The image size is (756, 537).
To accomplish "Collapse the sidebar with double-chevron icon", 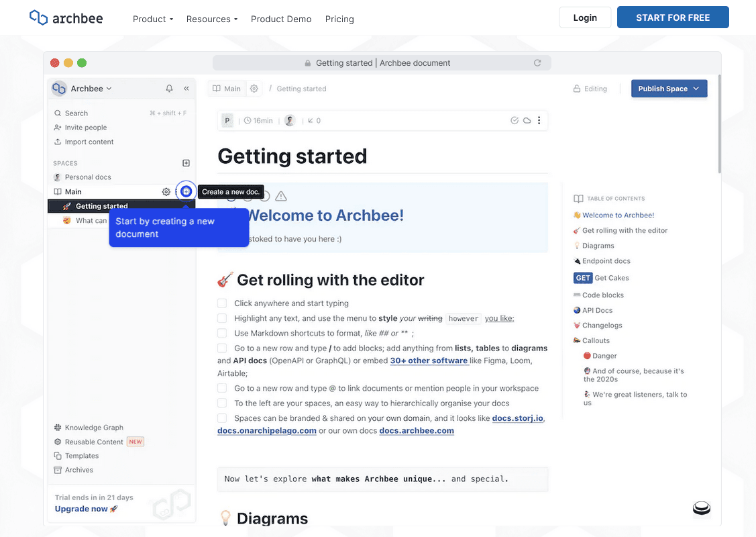I will pyautogui.click(x=186, y=89).
